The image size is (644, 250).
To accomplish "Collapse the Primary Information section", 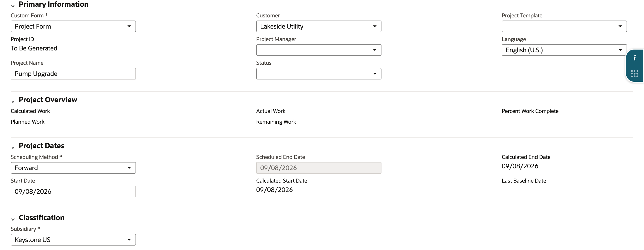I will [x=13, y=6].
